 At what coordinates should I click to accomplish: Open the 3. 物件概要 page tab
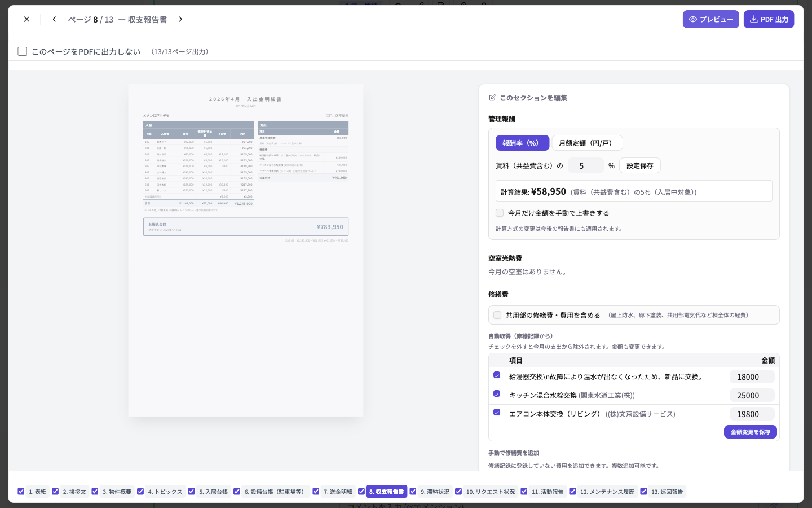point(117,492)
